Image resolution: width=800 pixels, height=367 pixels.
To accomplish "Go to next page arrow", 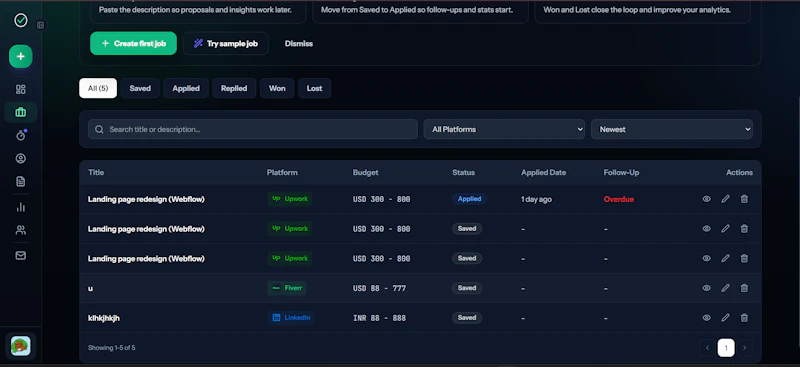I will (744, 348).
